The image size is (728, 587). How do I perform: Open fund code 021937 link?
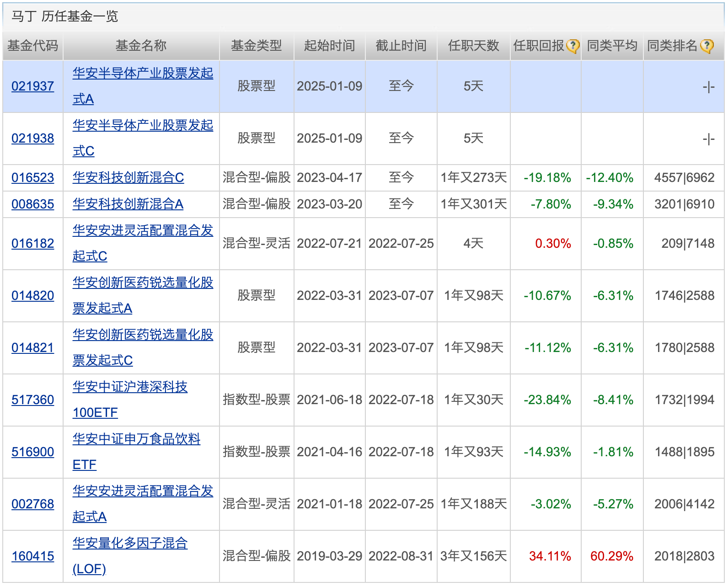(x=33, y=86)
